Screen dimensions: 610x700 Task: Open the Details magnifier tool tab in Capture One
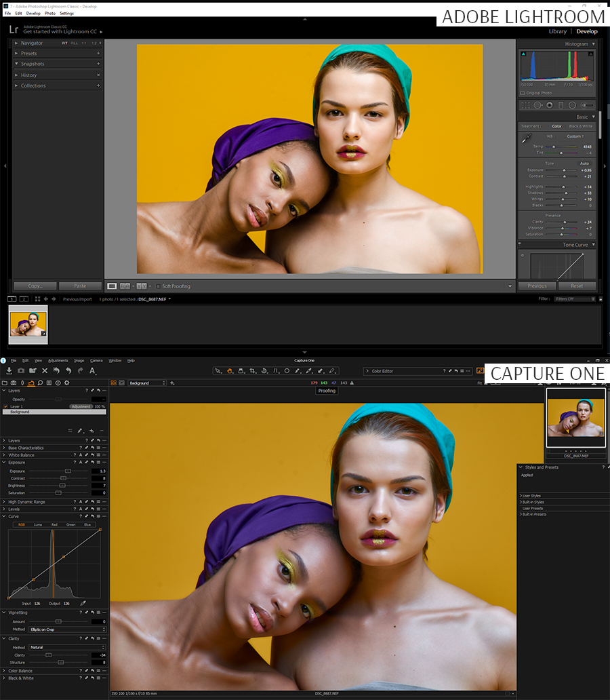coord(40,383)
